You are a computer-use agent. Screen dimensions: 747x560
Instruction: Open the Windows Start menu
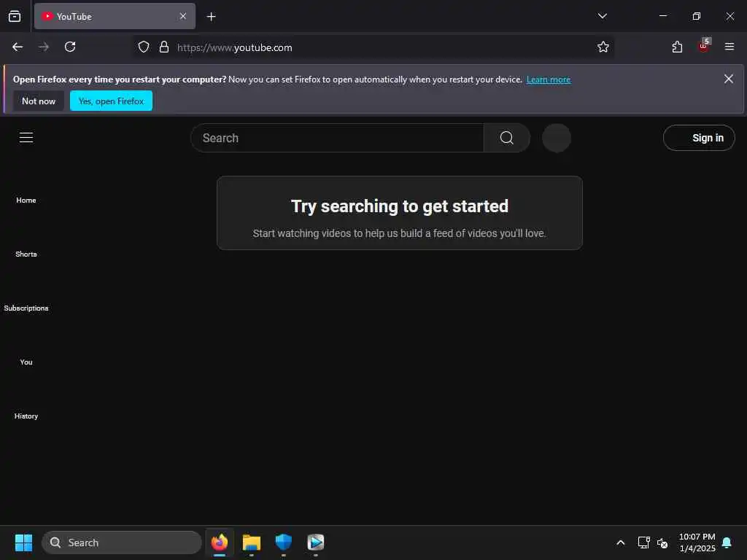23,542
